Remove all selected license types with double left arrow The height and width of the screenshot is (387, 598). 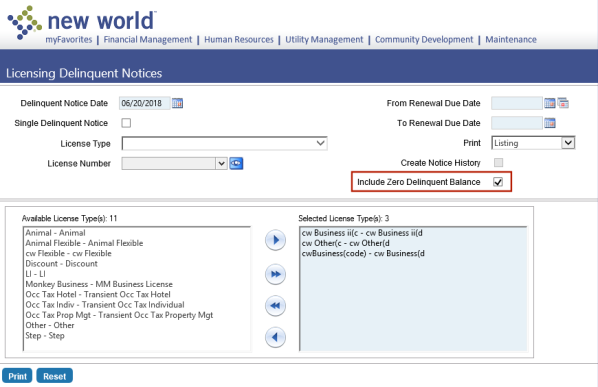pyautogui.click(x=275, y=306)
